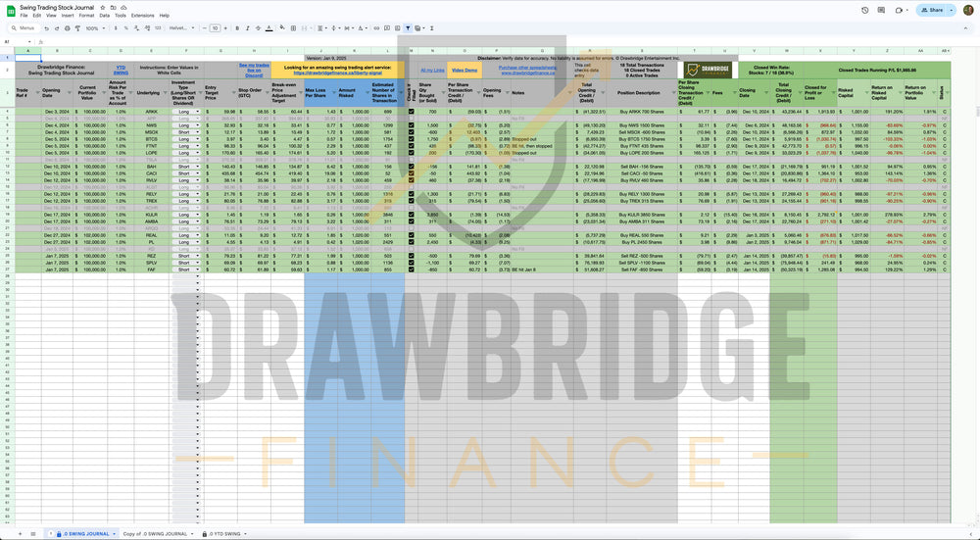Open the Opening Date column filter dropdown
The height and width of the screenshot is (540, 980).
(x=70, y=93)
